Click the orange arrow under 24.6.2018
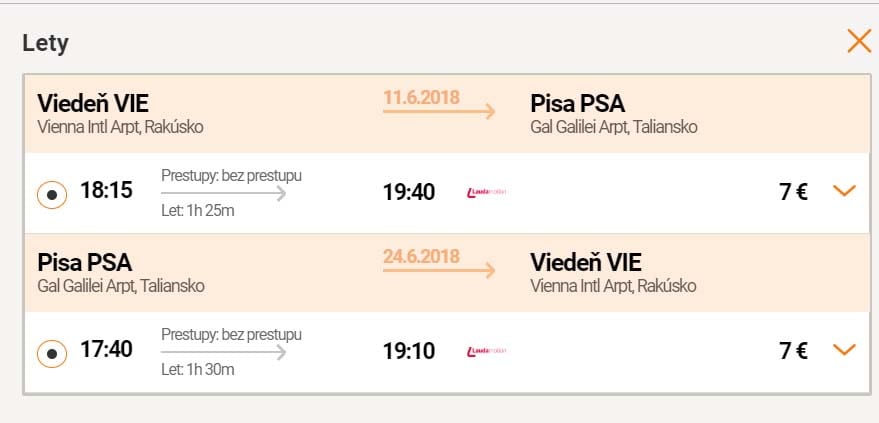Image resolution: width=879 pixels, height=423 pixels. tap(439, 271)
